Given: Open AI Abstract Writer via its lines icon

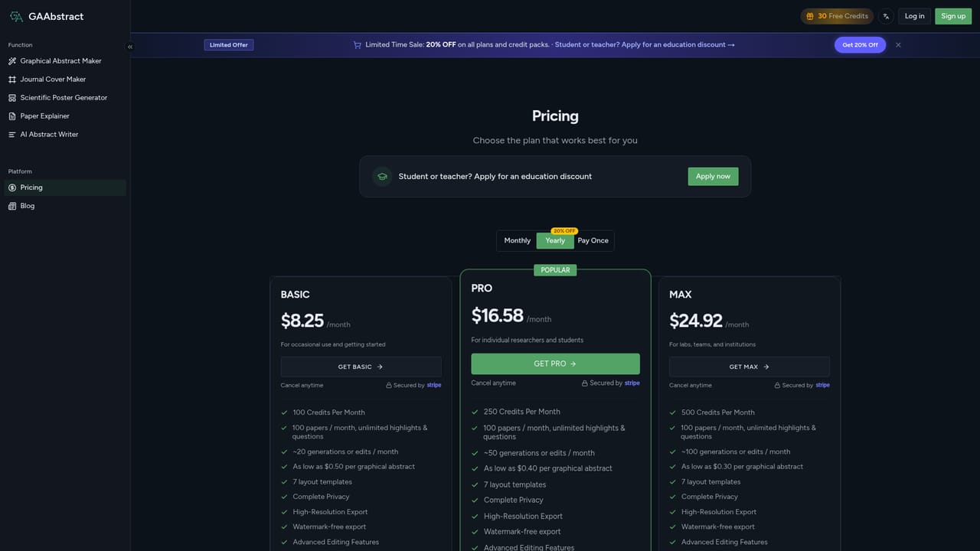Looking at the screenshot, I should [x=12, y=135].
